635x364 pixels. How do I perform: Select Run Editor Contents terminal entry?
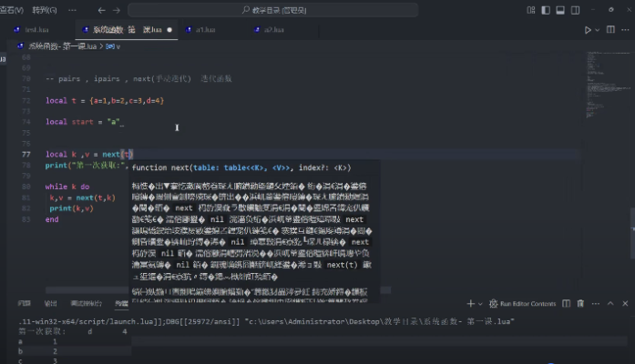point(522,303)
